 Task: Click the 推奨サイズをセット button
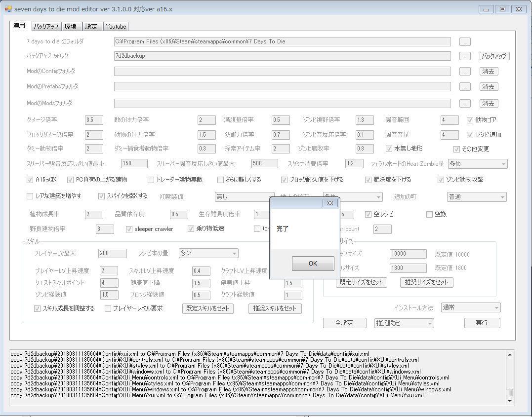(x=426, y=282)
